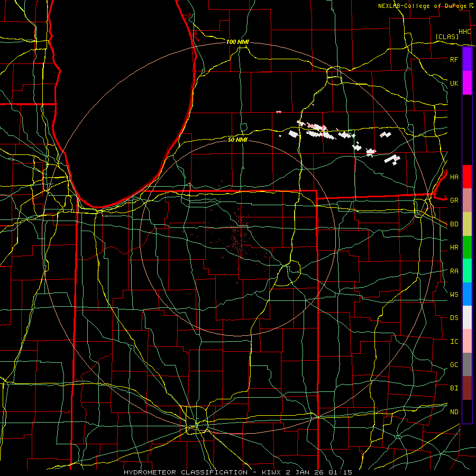The image size is (476, 476).
Task: Click the GR legend label text
Action: click(454, 200)
